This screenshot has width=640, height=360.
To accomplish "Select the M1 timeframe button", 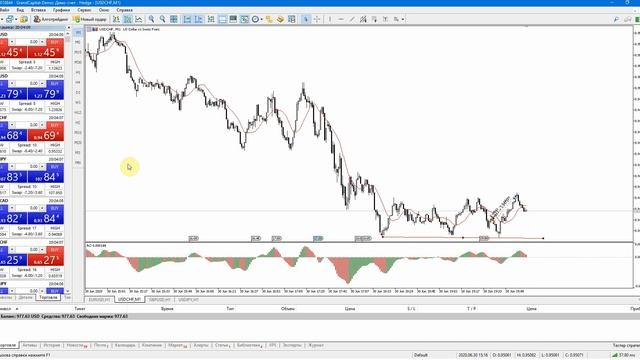I will [x=78, y=32].
